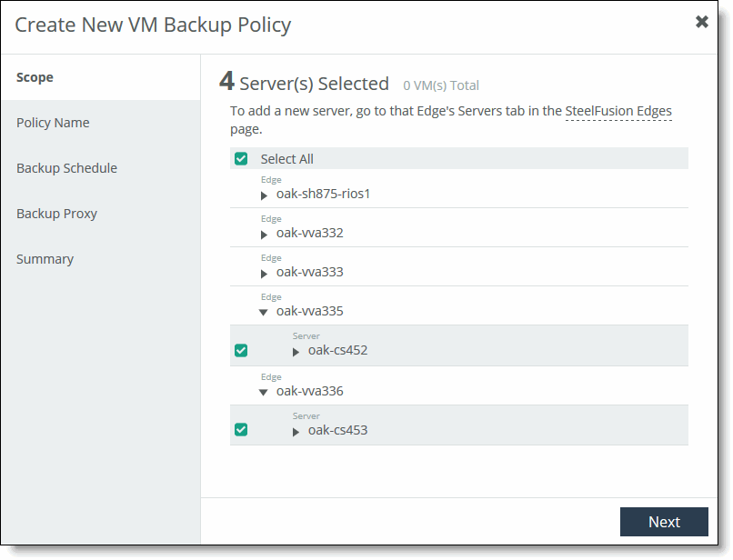Select the oak-vva335 Edge name
This screenshot has height=560, width=733.
coord(303,312)
